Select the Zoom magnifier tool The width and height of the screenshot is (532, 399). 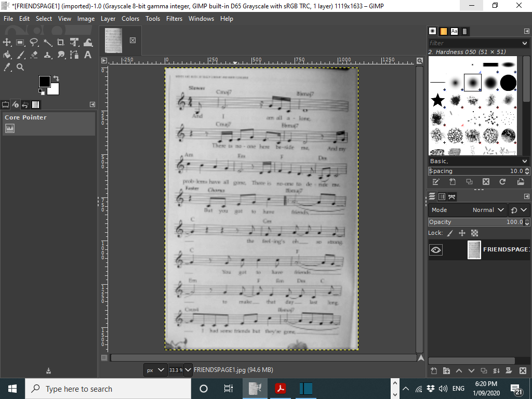coord(20,67)
